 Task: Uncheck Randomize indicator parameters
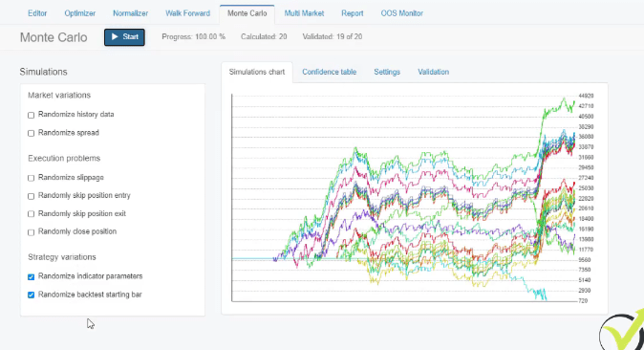[x=32, y=276]
